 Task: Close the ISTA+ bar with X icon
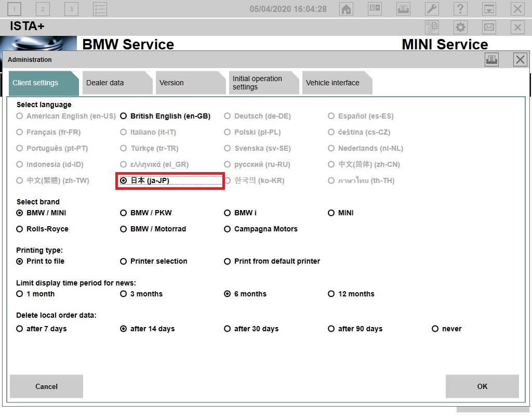pos(517,27)
